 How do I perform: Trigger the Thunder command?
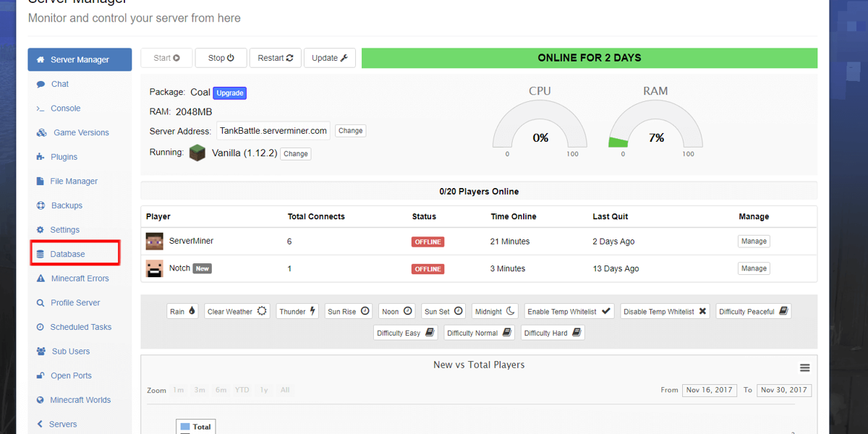coord(298,311)
